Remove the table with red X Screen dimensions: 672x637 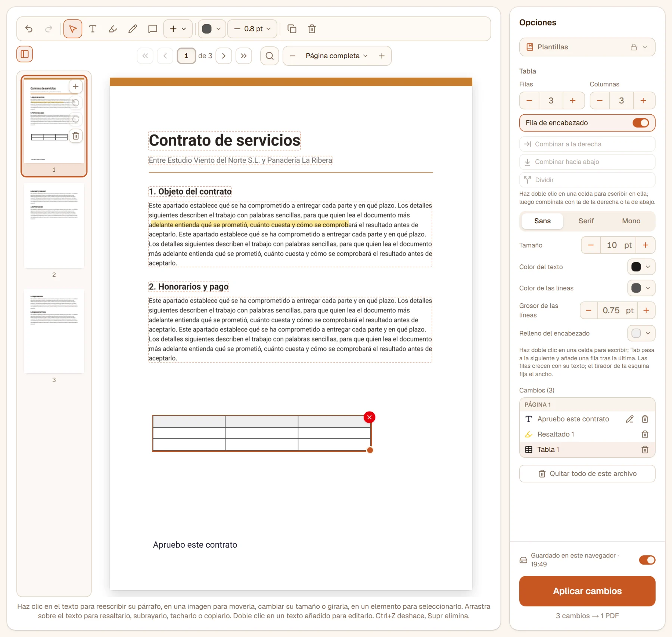[370, 417]
